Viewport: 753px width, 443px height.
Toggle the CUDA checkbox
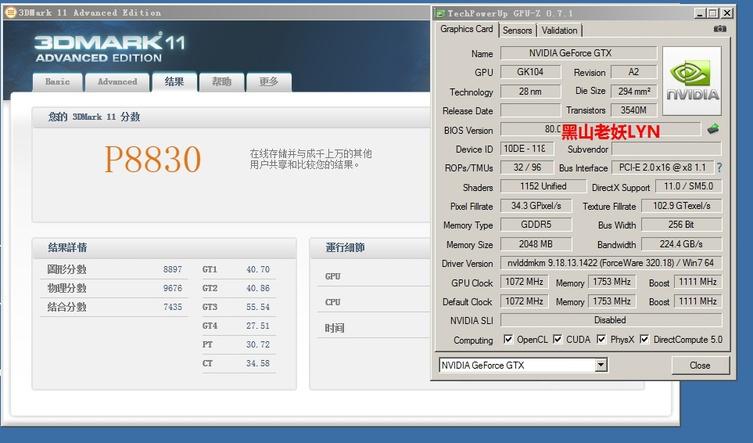tap(557, 339)
